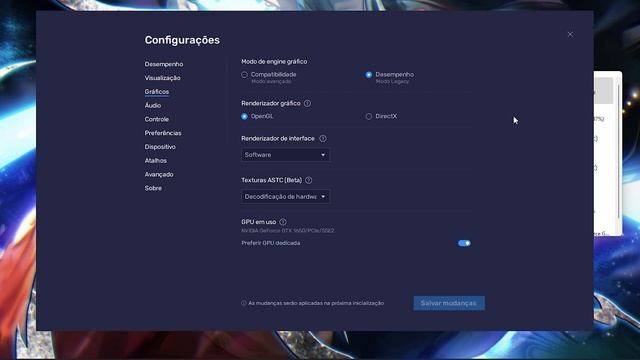Image resolution: width=640 pixels, height=360 pixels.
Task: Show info about Renderizador de interface
Action: [323, 138]
